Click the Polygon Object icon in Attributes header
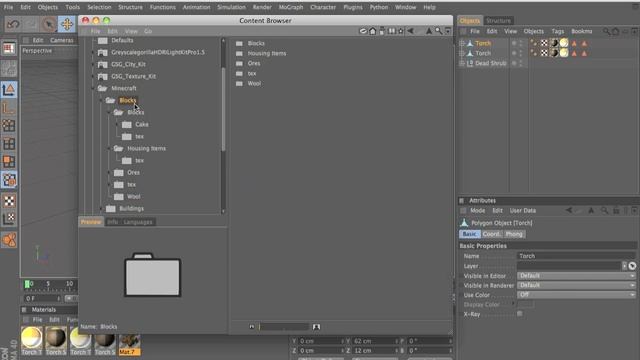The width and height of the screenshot is (640, 360). pos(464,223)
